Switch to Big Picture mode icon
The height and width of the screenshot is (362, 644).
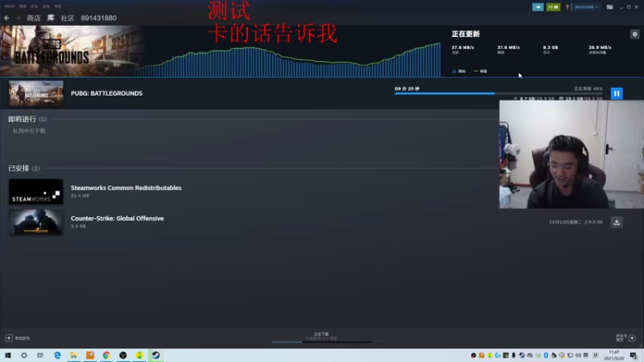[609, 7]
